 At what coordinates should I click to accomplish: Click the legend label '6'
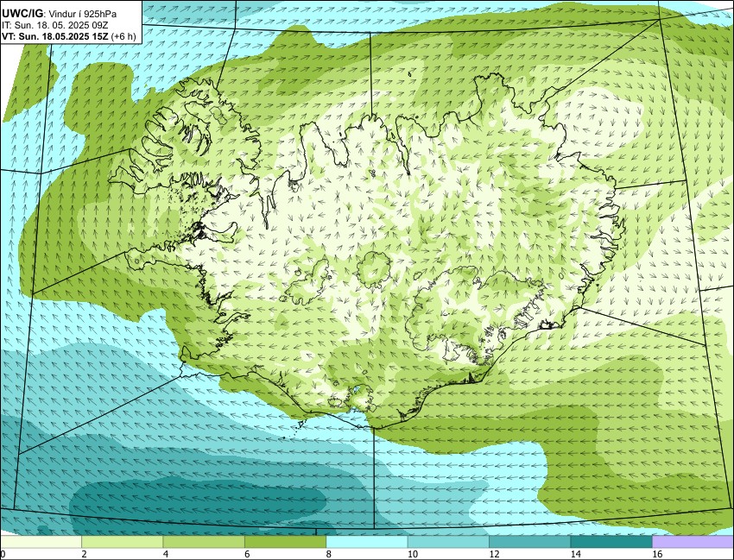point(247,554)
